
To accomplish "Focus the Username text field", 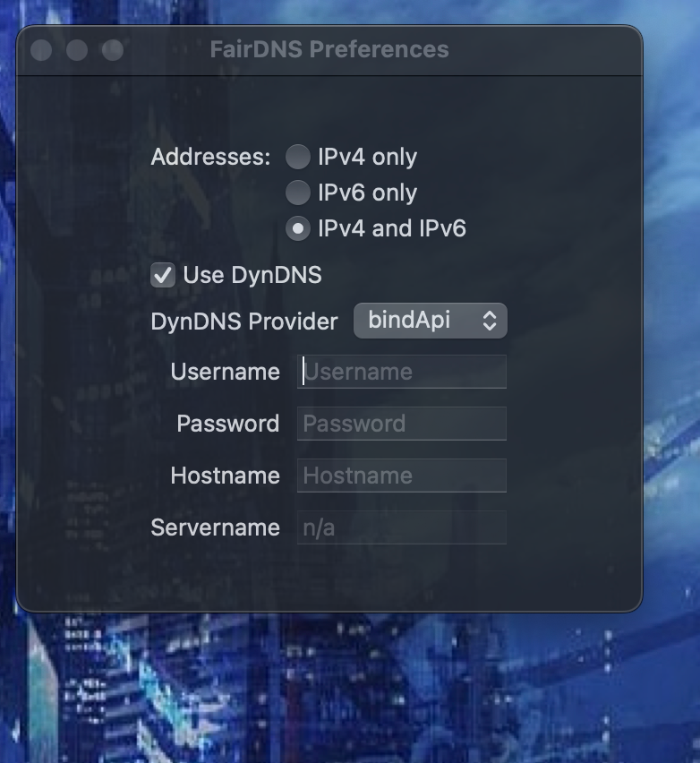I will click(x=402, y=372).
